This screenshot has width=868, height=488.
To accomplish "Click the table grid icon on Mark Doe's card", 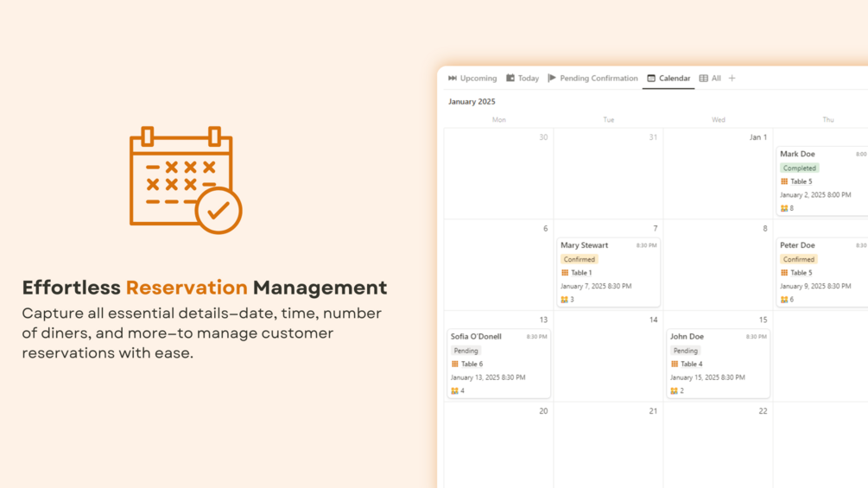I will tap(784, 181).
